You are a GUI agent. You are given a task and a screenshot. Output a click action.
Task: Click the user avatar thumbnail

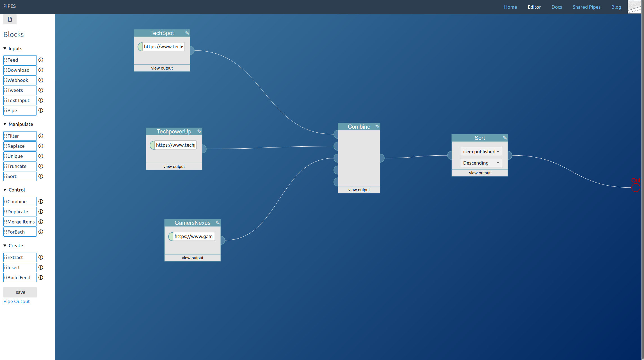point(634,7)
